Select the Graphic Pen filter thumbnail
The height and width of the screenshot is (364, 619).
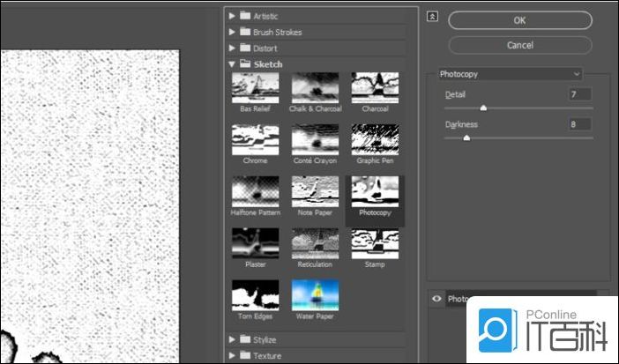click(375, 139)
